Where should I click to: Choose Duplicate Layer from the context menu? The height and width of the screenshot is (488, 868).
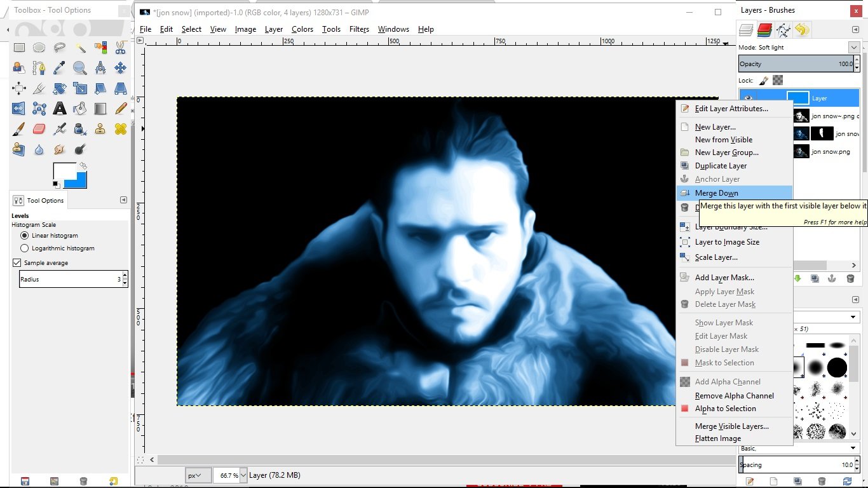pyautogui.click(x=734, y=166)
